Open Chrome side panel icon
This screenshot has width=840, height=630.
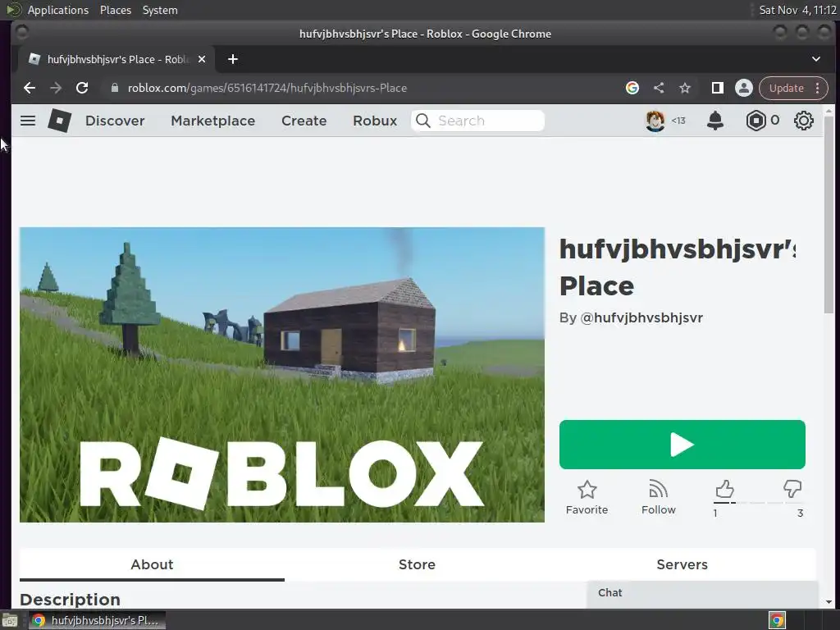pos(717,88)
